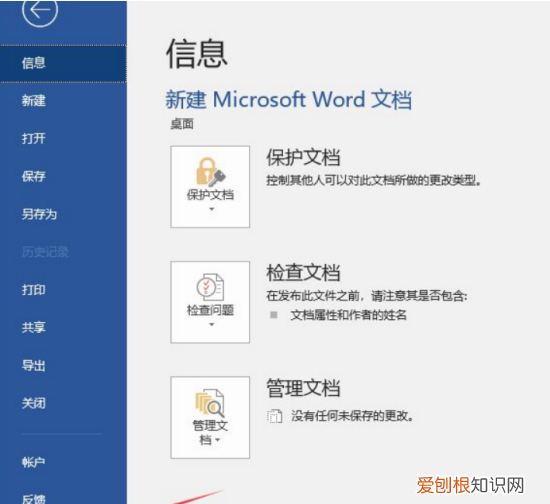Screen dimensions: 550x504
Task: Select the 信息 menu item
Action: 63,63
